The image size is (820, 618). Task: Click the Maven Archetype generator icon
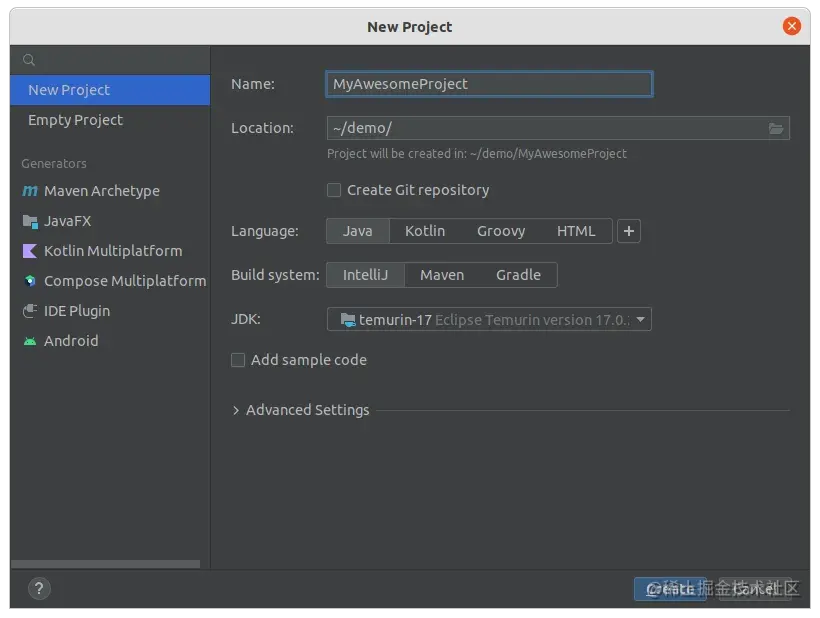[x=30, y=191]
